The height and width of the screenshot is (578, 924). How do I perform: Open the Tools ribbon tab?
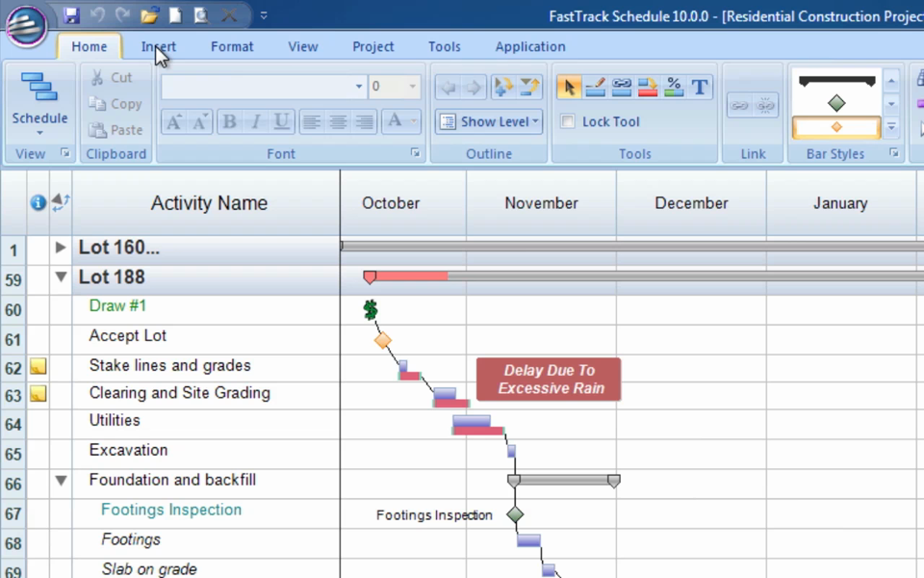[445, 46]
